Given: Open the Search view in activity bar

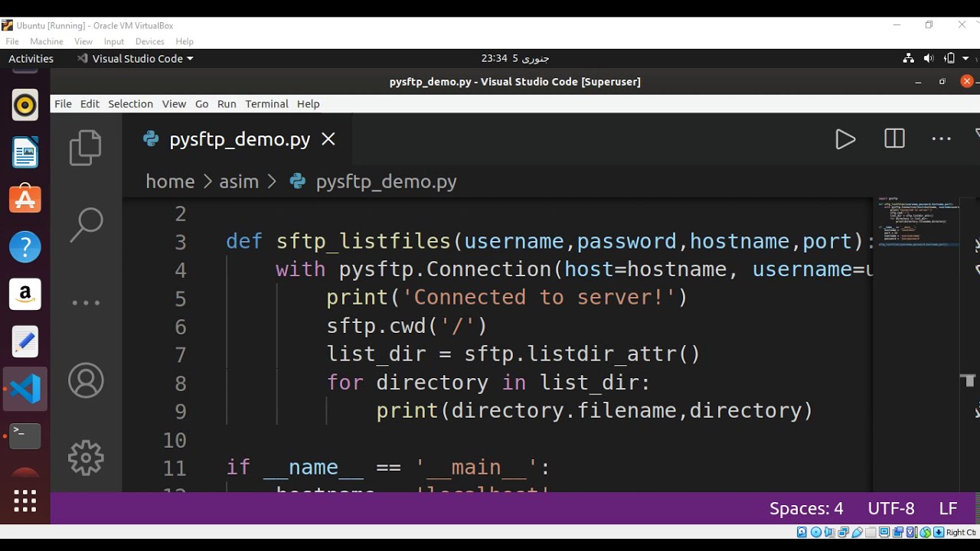Looking at the screenshot, I should pos(86,226).
